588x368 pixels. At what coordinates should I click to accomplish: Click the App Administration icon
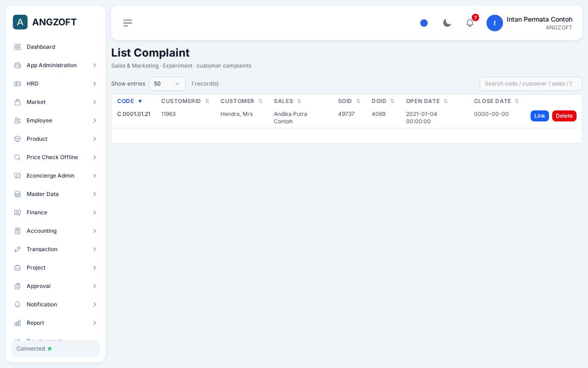[x=17, y=65]
